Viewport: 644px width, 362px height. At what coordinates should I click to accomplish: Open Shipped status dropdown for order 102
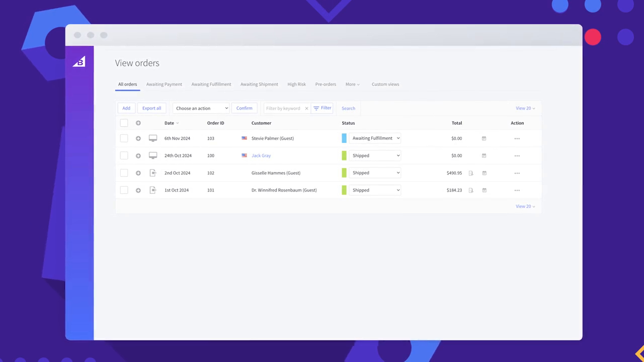(x=375, y=173)
